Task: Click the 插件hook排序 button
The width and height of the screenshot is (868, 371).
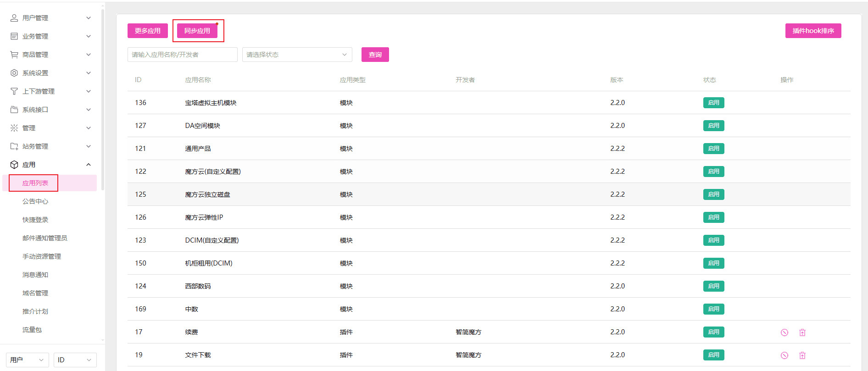Action: [813, 31]
